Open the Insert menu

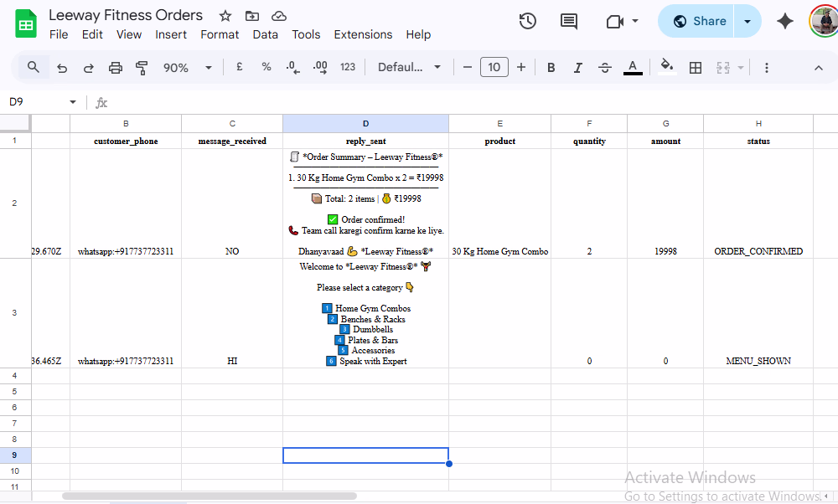pyautogui.click(x=170, y=34)
